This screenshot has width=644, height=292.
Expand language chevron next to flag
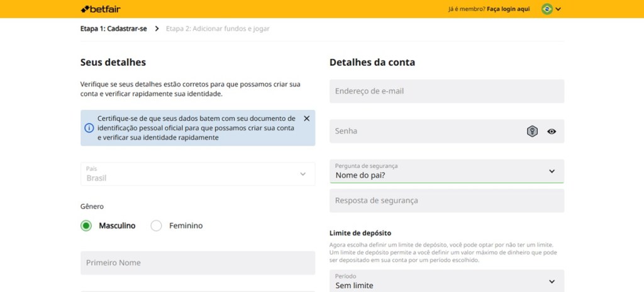558,9
